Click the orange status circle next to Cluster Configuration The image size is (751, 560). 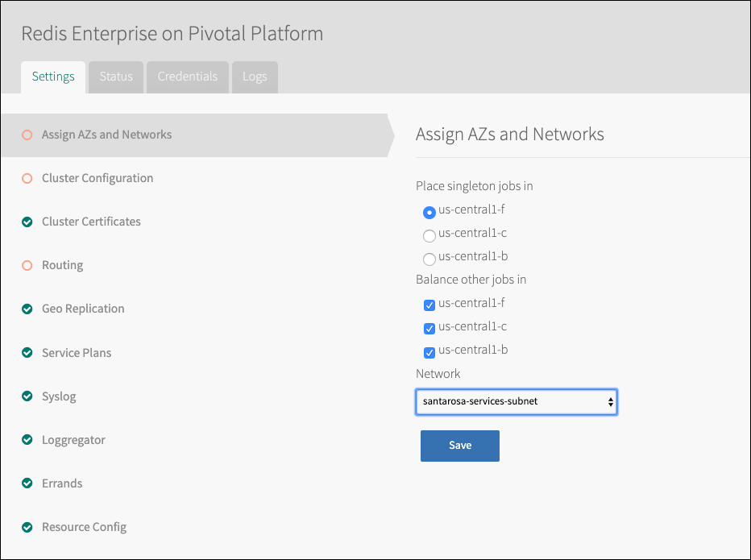click(27, 178)
